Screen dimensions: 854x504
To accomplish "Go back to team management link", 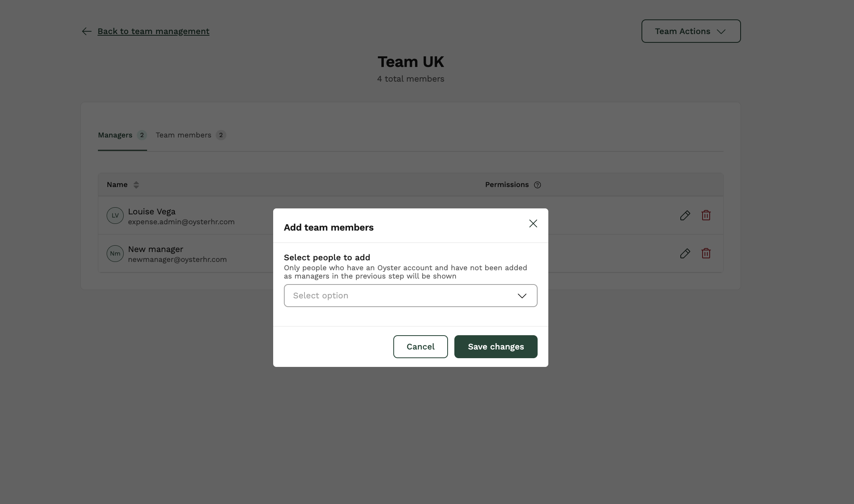I will click(x=153, y=31).
